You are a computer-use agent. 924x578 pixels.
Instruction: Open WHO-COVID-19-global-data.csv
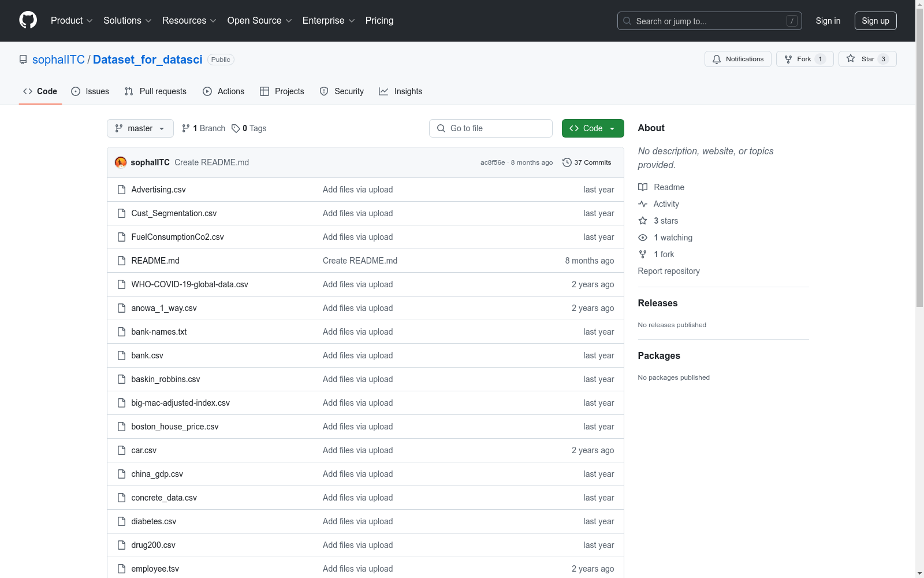pyautogui.click(x=189, y=284)
